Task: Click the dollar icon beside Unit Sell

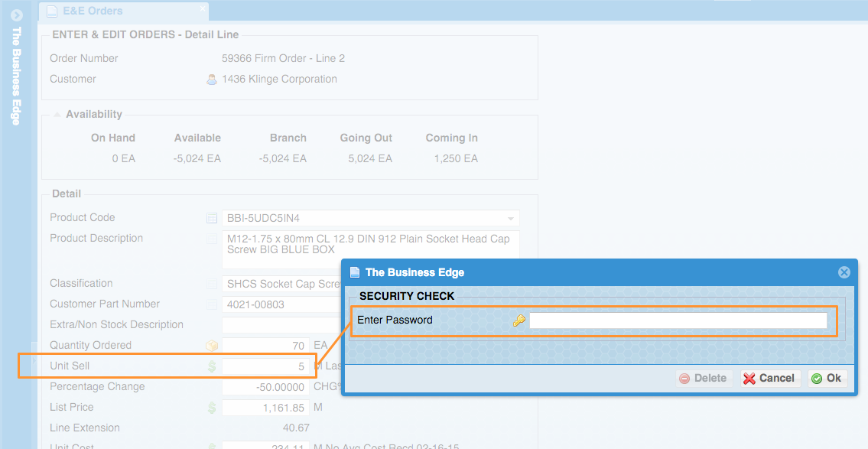Action: coord(212,366)
